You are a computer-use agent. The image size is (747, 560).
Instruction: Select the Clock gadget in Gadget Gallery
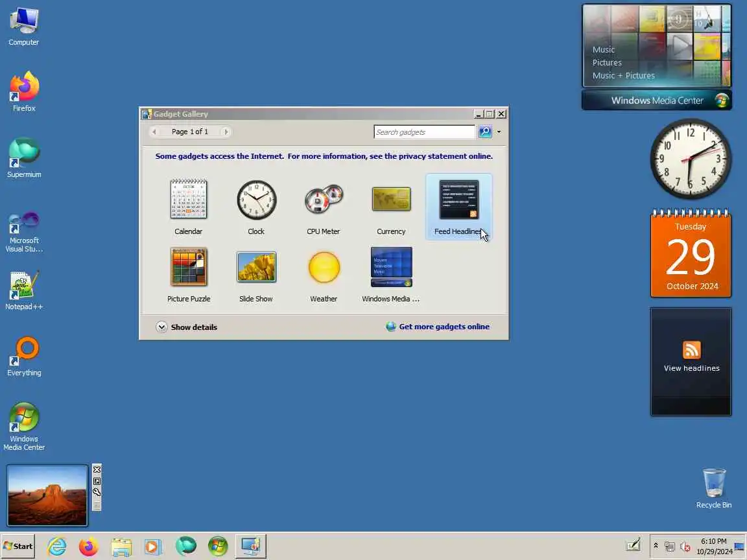[x=256, y=207]
